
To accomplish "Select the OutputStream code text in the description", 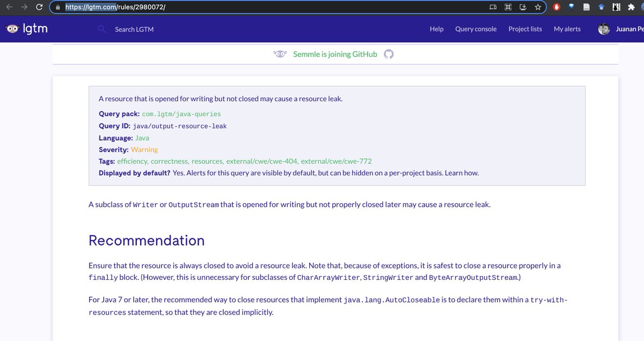I will coord(194,205).
